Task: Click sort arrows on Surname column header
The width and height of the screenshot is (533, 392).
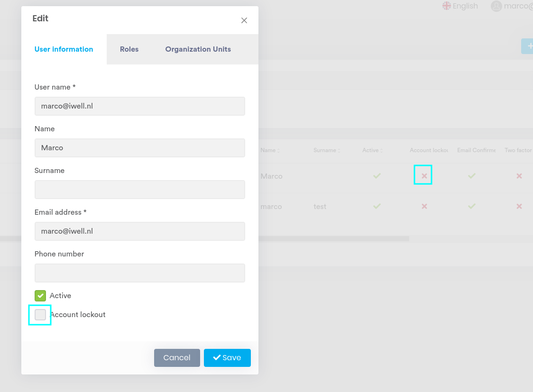Action: 339,150
